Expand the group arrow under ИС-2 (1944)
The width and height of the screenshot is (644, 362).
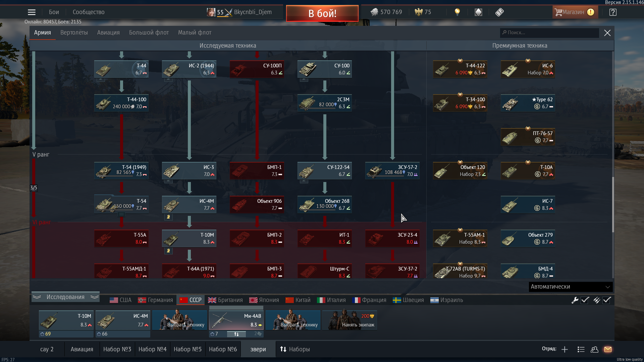click(x=168, y=80)
